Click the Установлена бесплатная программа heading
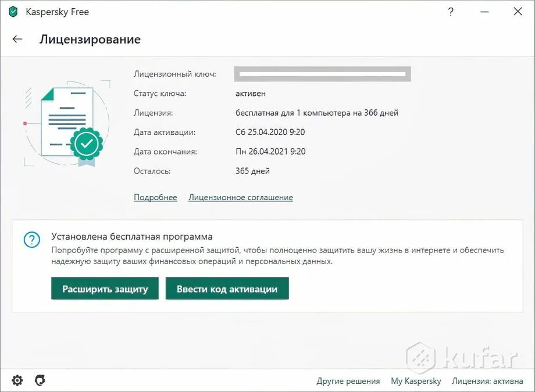 pyautogui.click(x=131, y=237)
